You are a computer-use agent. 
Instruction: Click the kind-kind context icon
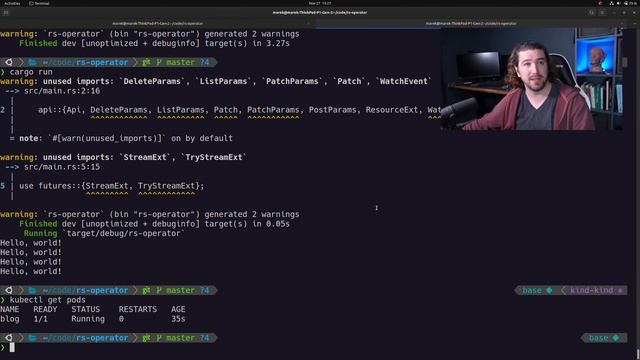coord(620,291)
